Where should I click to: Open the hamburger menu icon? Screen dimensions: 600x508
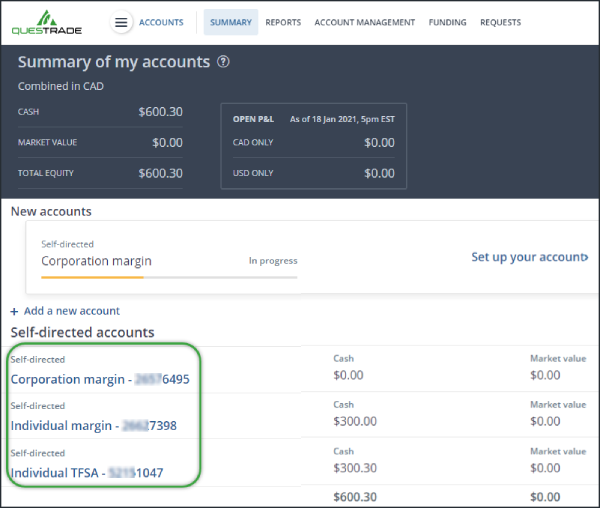[x=121, y=22]
